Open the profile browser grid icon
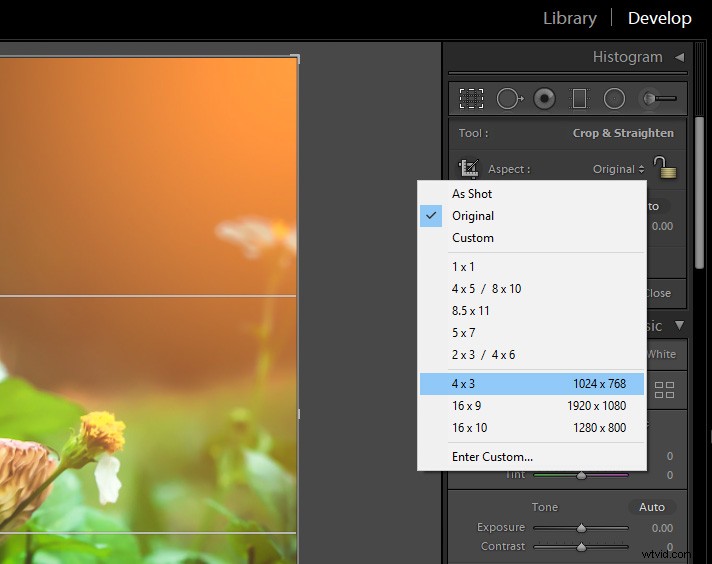 (x=664, y=390)
